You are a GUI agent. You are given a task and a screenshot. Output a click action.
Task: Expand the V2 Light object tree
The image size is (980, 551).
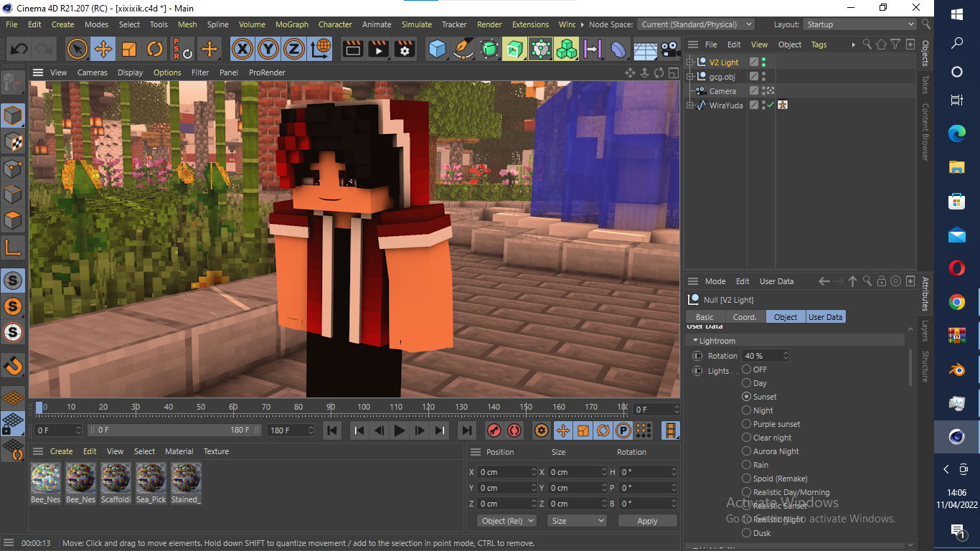[690, 62]
